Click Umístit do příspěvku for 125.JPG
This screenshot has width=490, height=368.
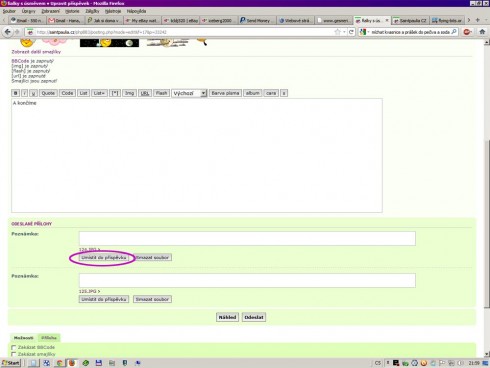coord(104,299)
